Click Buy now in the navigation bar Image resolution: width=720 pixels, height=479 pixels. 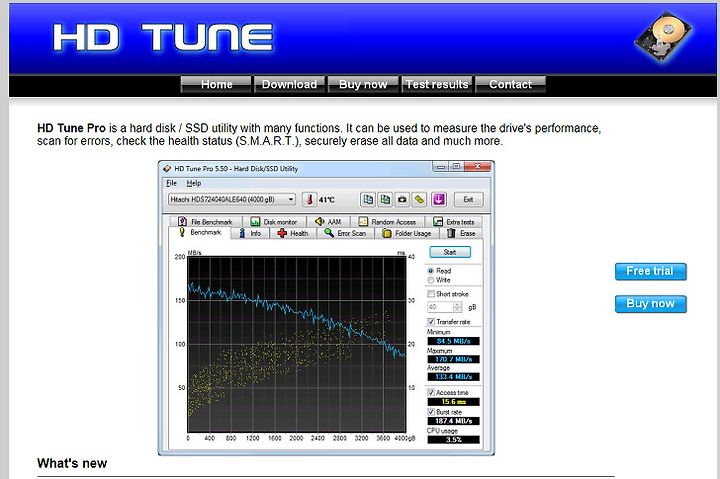point(363,85)
